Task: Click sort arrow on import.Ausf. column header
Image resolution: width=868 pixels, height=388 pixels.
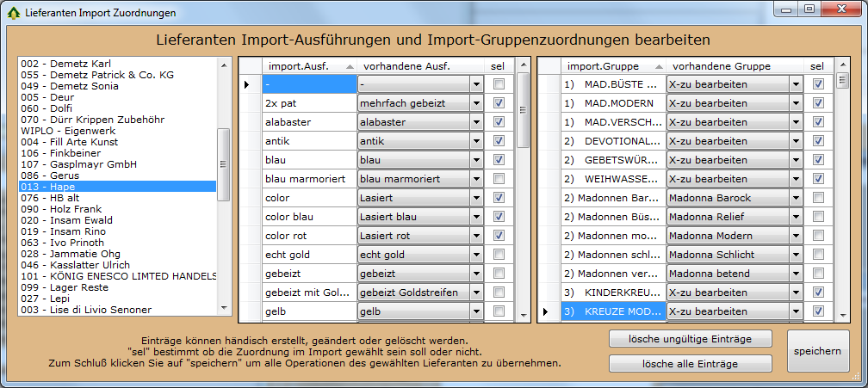Action: [350, 66]
